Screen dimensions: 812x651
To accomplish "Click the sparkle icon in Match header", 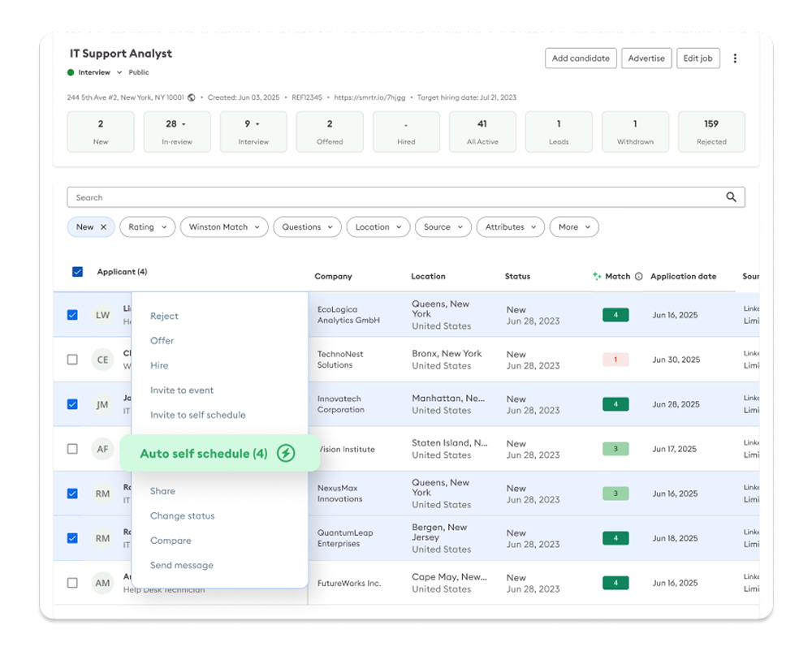I will pyautogui.click(x=597, y=277).
